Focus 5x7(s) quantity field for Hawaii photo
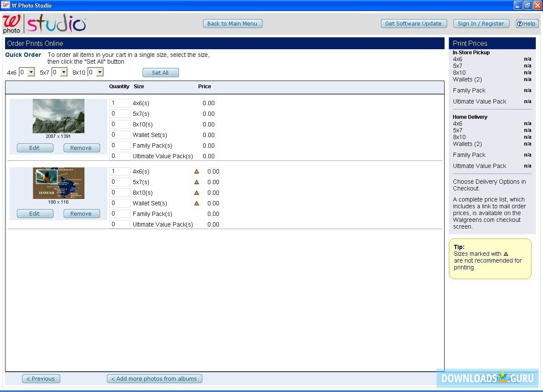The image size is (543, 392). 120,182
